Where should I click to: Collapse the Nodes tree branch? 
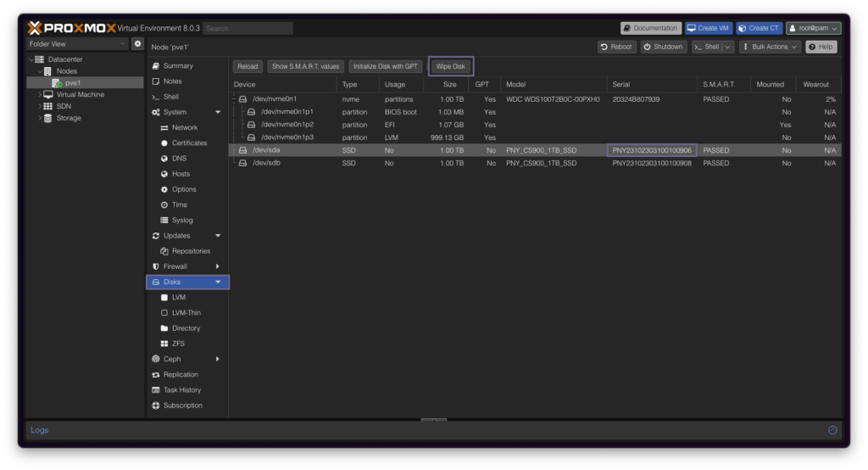click(x=39, y=71)
